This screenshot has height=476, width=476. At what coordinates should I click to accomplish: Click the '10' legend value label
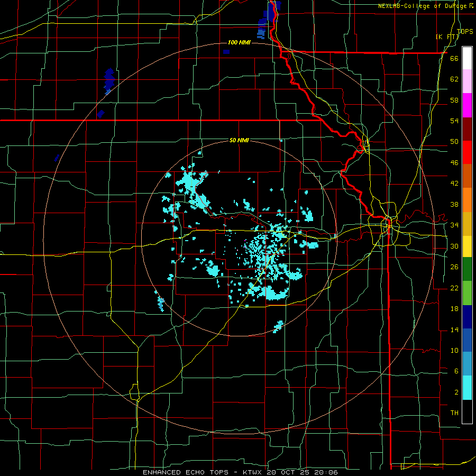pos(454,351)
